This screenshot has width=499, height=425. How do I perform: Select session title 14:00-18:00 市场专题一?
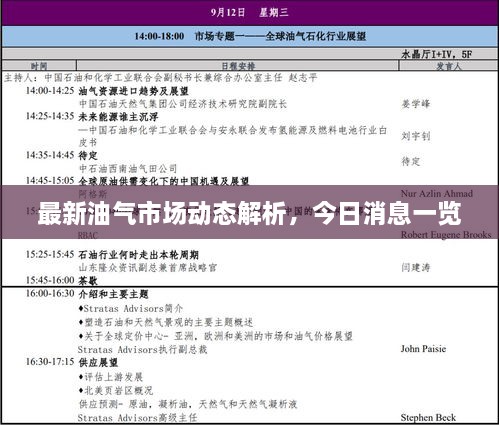[250, 36]
